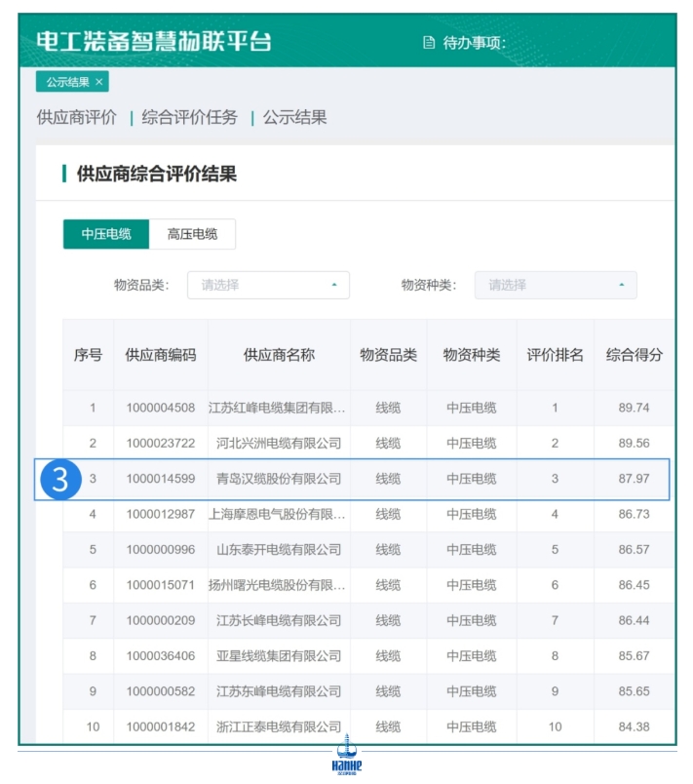Open the 物资品类 dropdown

click(267, 286)
